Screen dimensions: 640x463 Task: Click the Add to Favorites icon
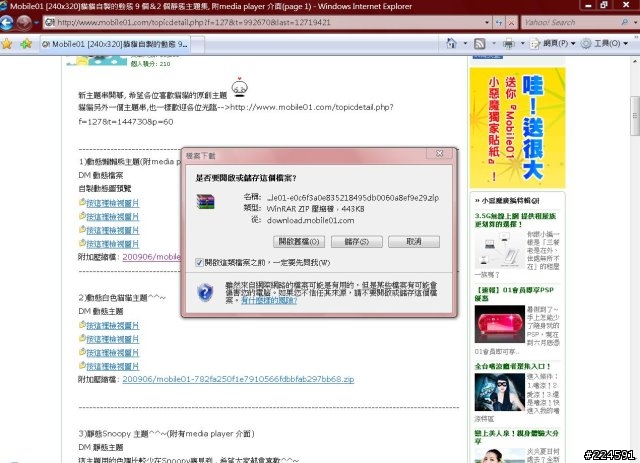pos(26,43)
